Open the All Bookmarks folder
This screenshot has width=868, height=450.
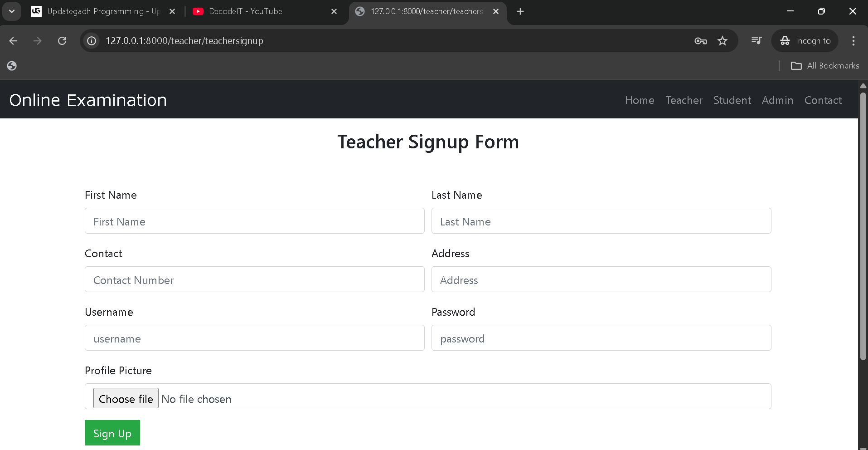point(825,66)
